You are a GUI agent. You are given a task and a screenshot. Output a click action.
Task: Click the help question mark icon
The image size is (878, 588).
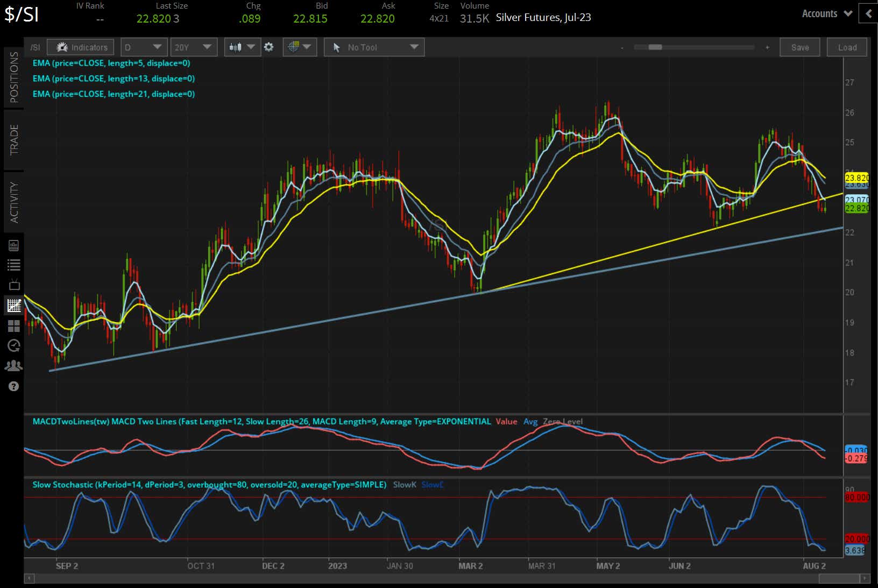pyautogui.click(x=13, y=386)
